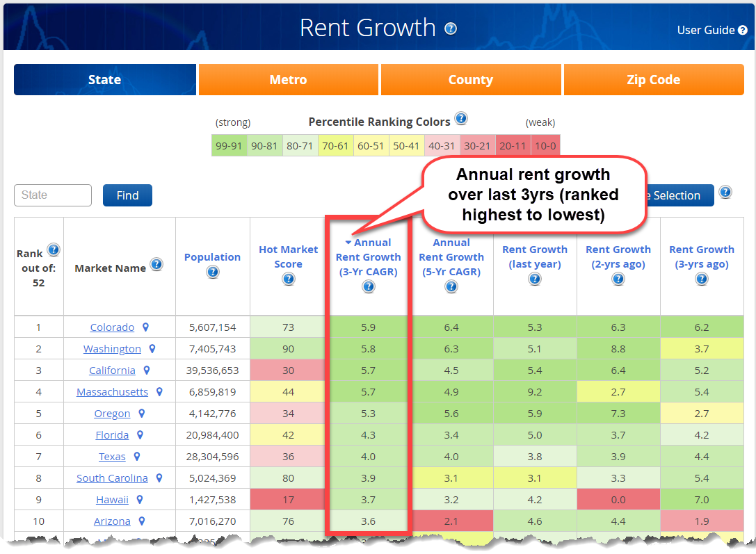756x554 pixels.
Task: Click the Find button
Action: 127,195
